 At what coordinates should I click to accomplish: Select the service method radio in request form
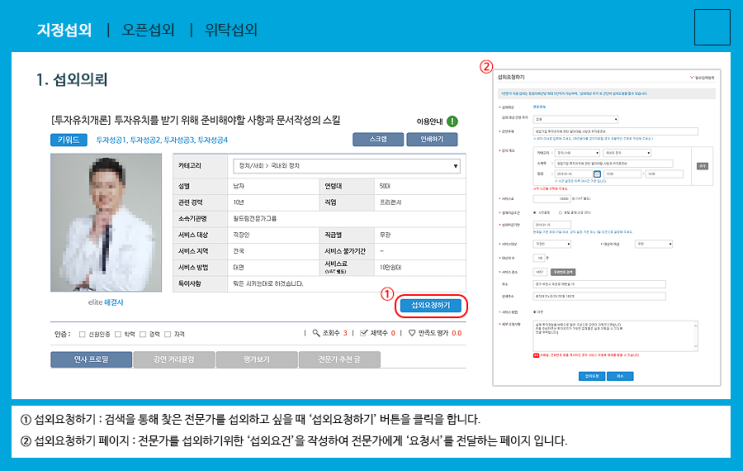(x=535, y=312)
